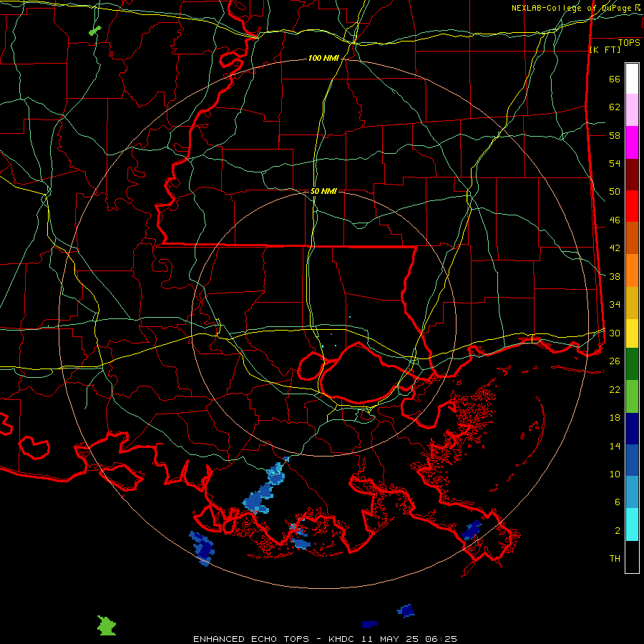Image resolution: width=644 pixels, height=644 pixels.
Task: Click the bright yellow legend swatch
Action: point(632,333)
